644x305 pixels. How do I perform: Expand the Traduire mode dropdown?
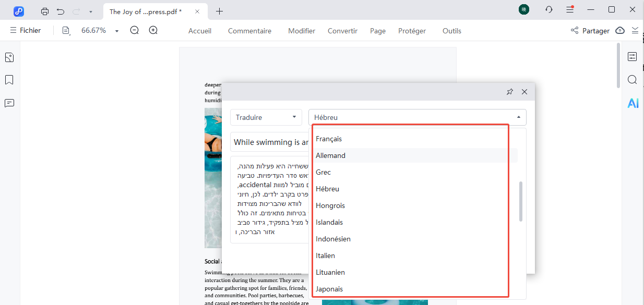click(266, 117)
